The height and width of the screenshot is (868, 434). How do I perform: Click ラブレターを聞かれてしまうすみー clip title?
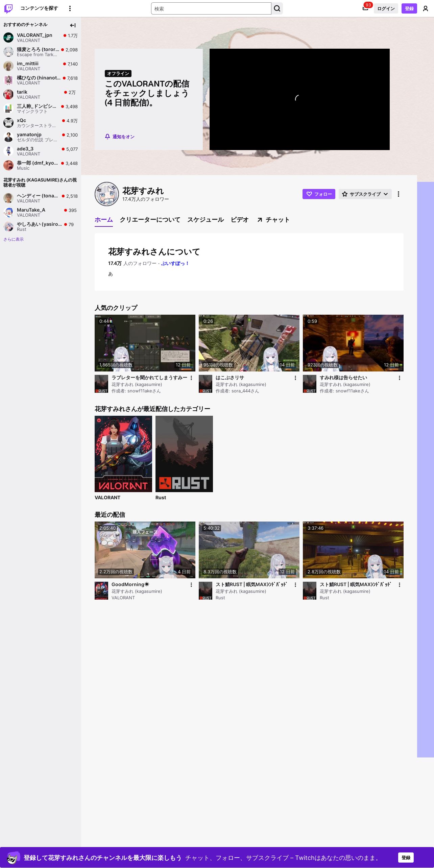[149, 378]
